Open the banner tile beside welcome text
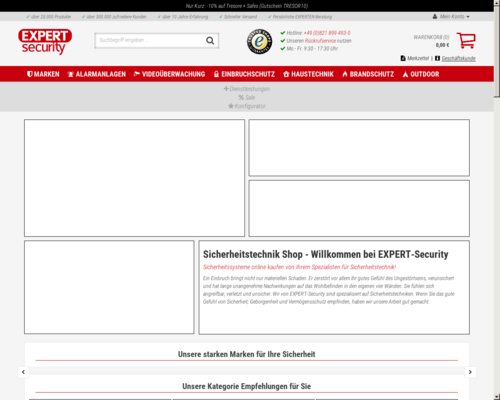Screen dimensions: 500x400 (x=109, y=287)
